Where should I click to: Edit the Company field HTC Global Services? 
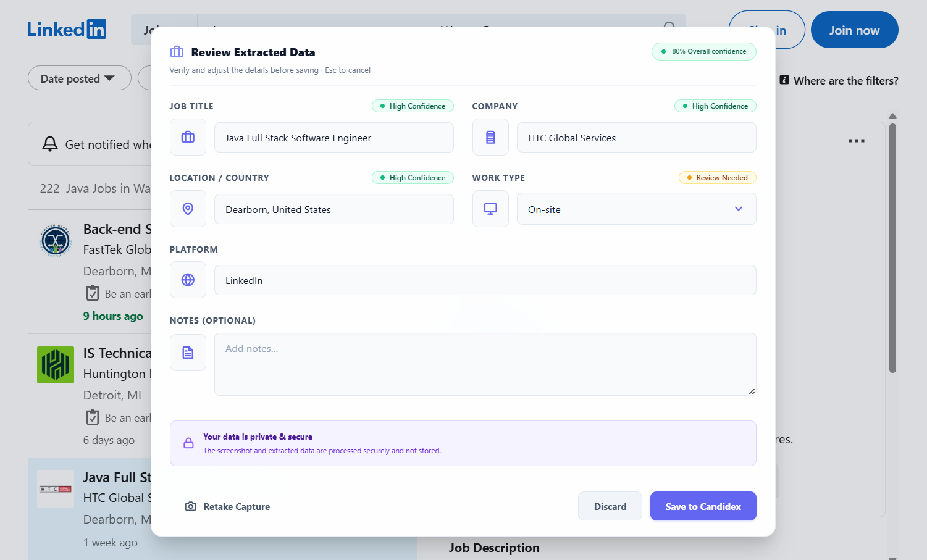click(636, 138)
